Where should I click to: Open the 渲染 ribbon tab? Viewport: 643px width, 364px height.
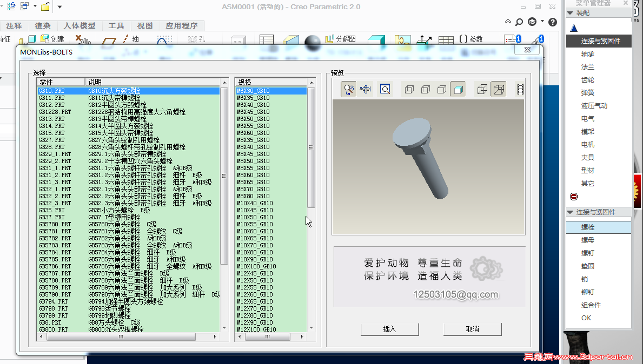tap(43, 26)
